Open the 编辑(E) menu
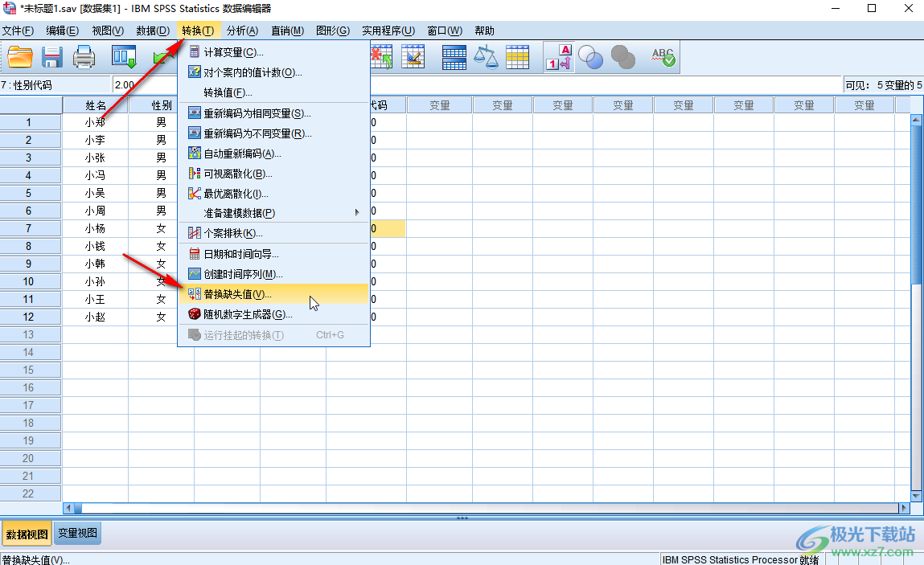Viewport: 924px width, 565px height. point(63,31)
